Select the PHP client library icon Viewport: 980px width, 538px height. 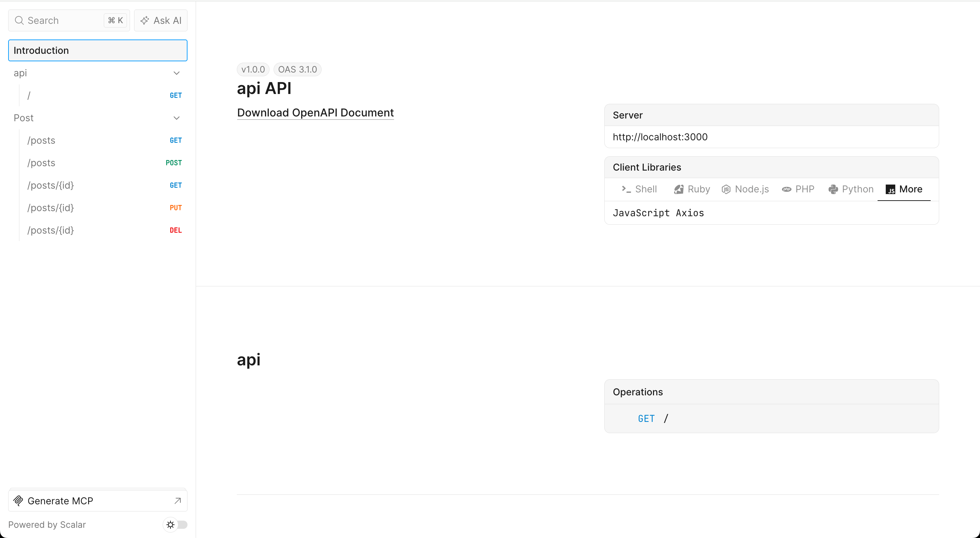click(787, 189)
